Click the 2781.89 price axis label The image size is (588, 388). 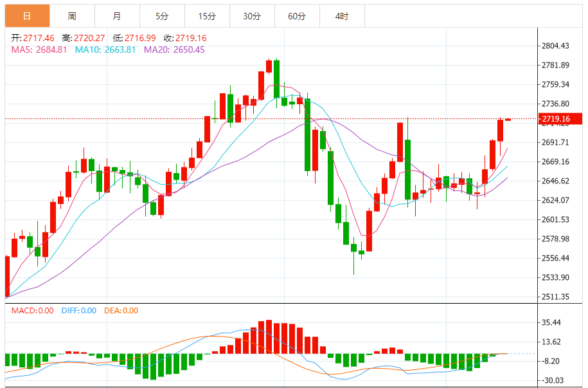(x=555, y=65)
